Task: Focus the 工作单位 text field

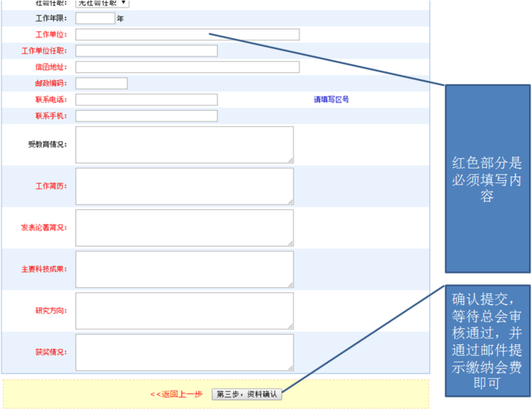Action: point(187,35)
